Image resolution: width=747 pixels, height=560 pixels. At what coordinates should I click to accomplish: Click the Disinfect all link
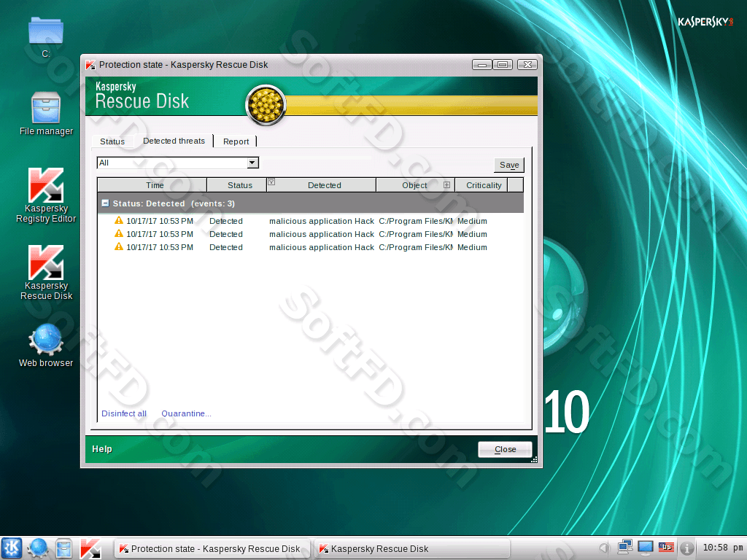tap(124, 413)
